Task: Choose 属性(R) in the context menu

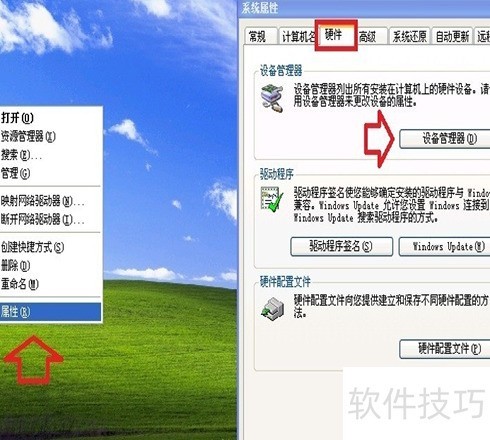Action: pos(50,312)
